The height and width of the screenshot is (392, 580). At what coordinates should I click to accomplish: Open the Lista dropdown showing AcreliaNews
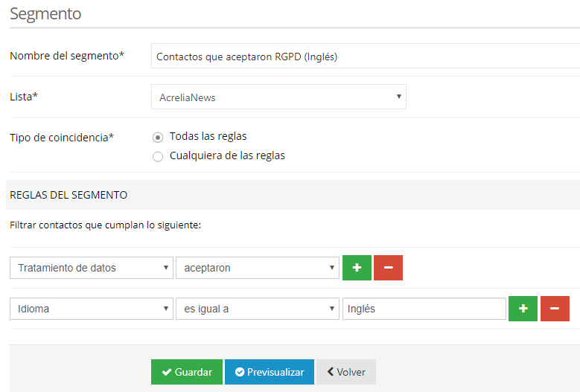point(278,97)
